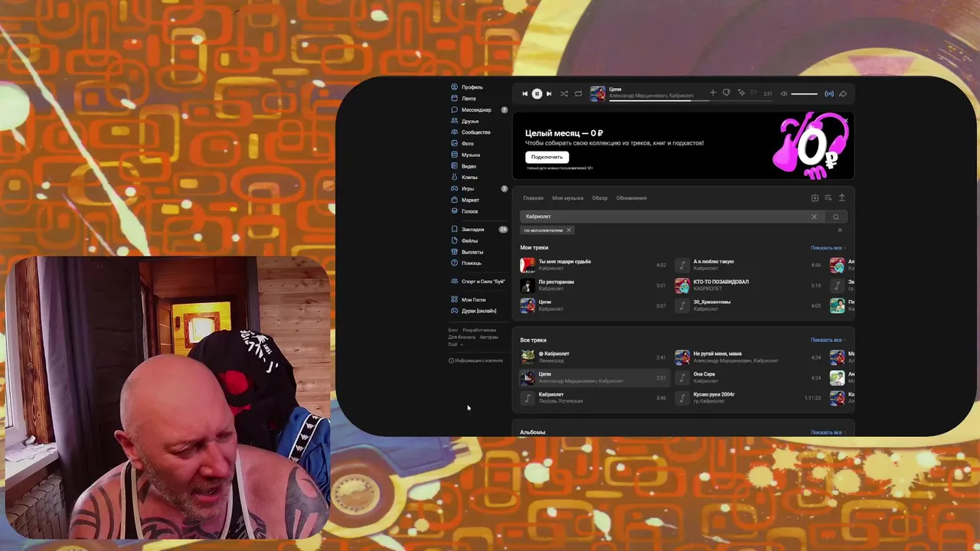Play track Кусаю руки 2004г
The height and width of the screenshot is (551, 980).
748,398
